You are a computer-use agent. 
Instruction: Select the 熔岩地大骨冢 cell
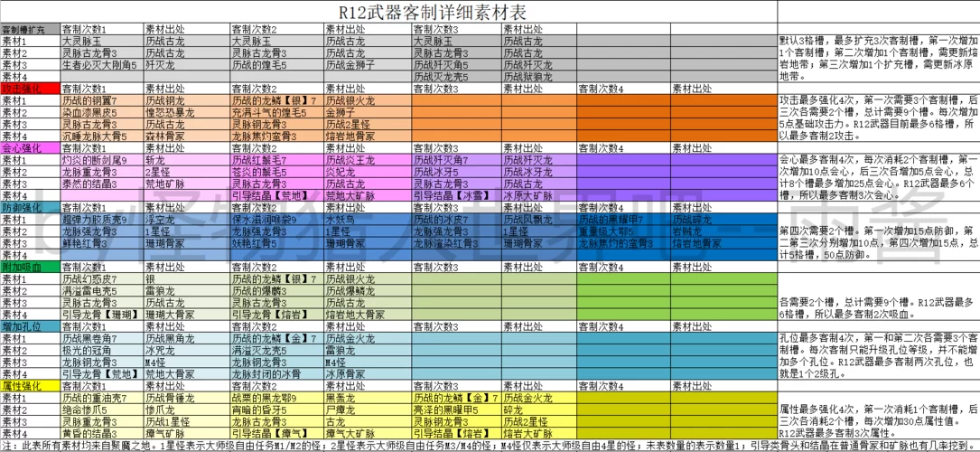tap(367, 315)
